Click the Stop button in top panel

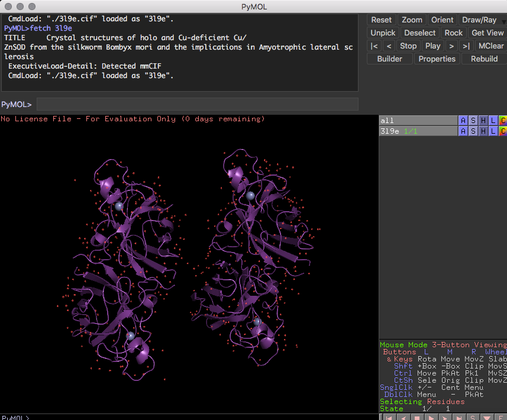(x=408, y=46)
